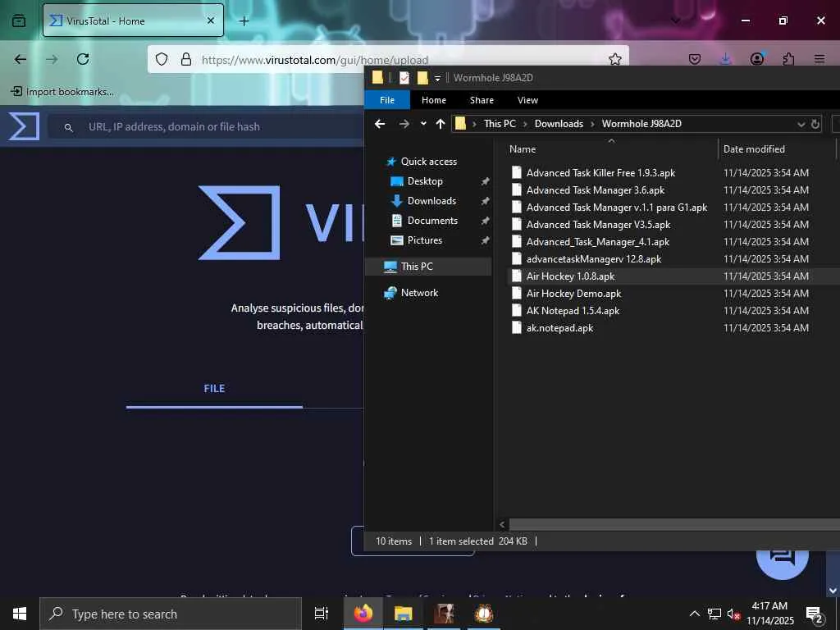Click the horizontal scrollbar in file list
Image resolution: width=840 pixels, height=630 pixels.
tap(674, 524)
